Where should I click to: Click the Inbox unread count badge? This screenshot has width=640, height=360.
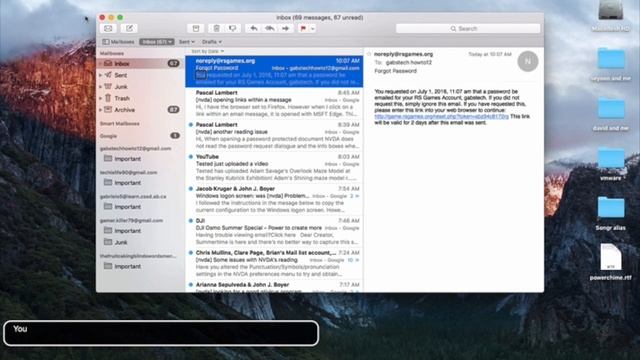coord(173,63)
